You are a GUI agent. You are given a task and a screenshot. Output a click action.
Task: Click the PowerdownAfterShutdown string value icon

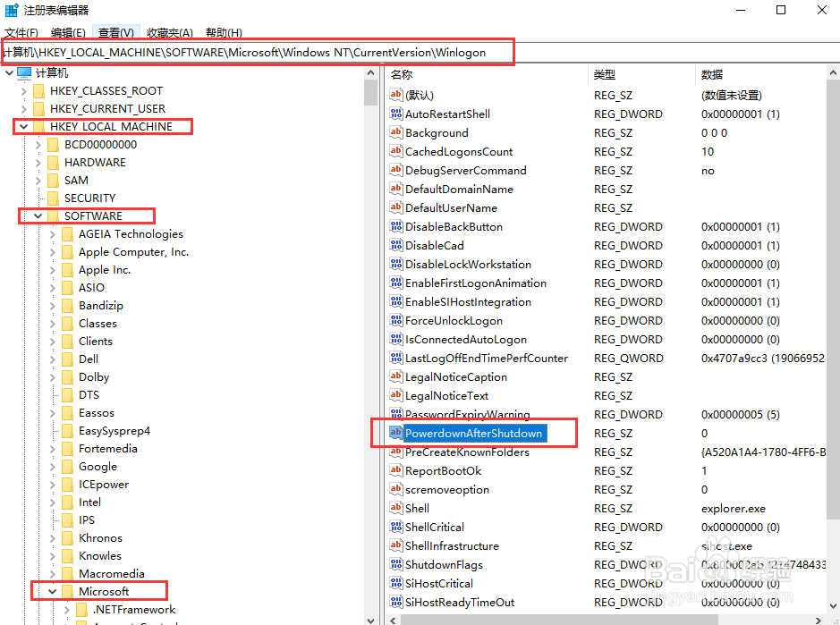395,433
